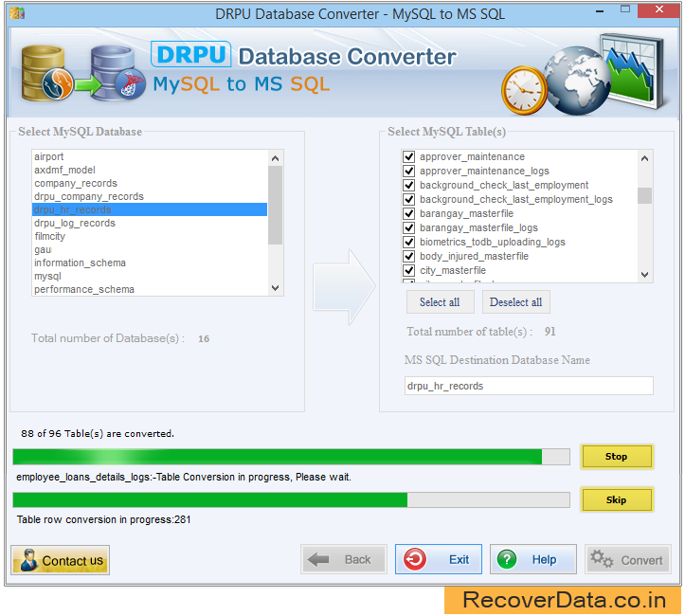The height and width of the screenshot is (616, 685).
Task: Minimize the Database Converter window
Action: [x=600, y=11]
